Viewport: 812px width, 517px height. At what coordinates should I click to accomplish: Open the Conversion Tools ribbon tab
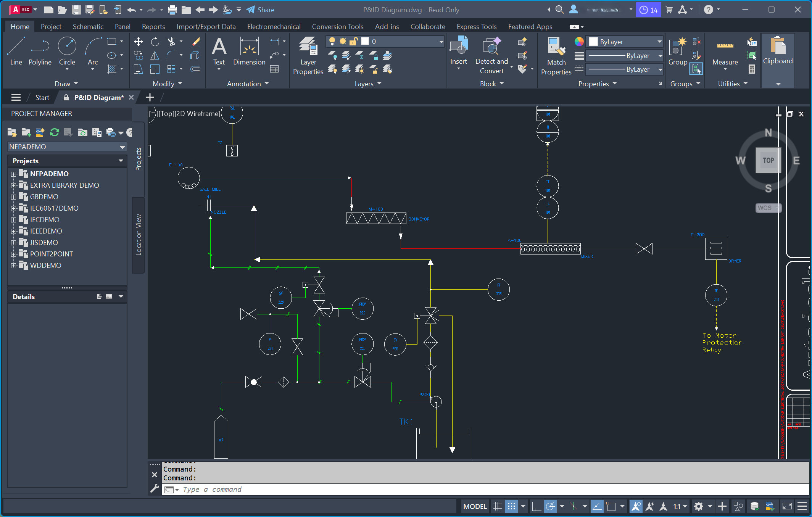click(x=337, y=26)
